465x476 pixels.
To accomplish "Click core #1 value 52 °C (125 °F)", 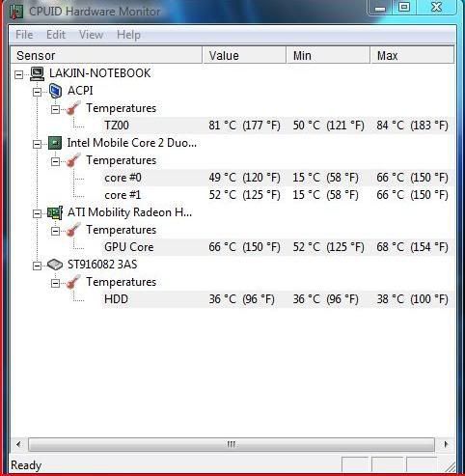I will click(244, 195).
